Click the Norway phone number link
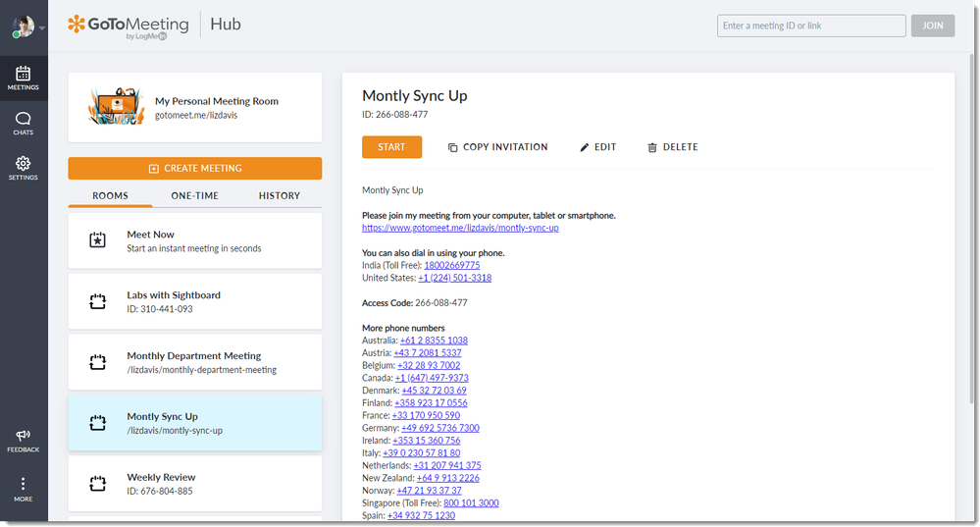The image size is (980, 527). [429, 490]
